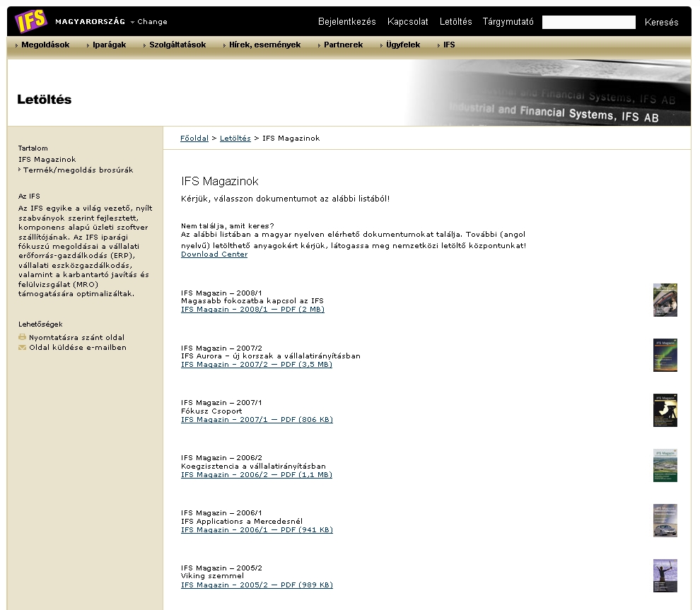
Task: Download IFS Magazin 2007/1 PDF (806 KB)
Action: [x=257, y=419]
